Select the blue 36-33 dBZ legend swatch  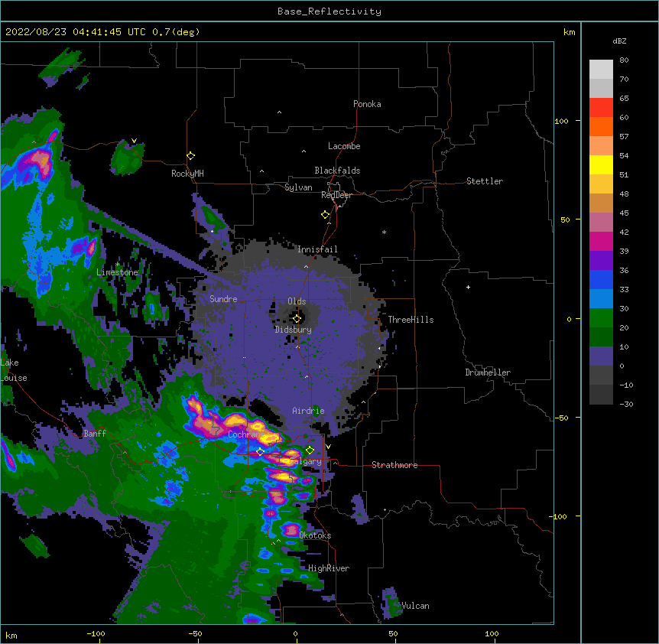point(601,279)
